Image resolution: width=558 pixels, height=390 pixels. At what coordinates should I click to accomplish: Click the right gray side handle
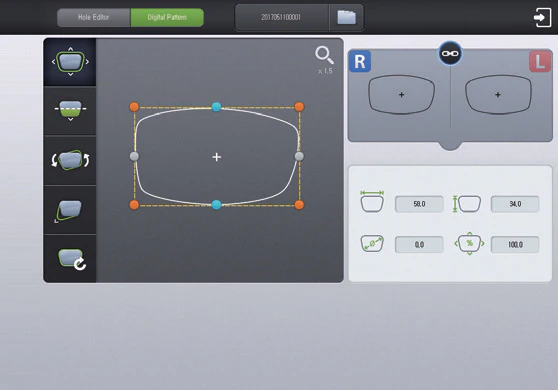coord(299,156)
